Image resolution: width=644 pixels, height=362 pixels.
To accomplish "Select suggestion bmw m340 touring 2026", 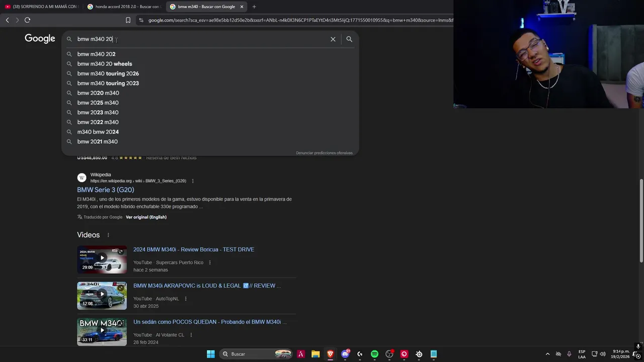I will coord(210,73).
